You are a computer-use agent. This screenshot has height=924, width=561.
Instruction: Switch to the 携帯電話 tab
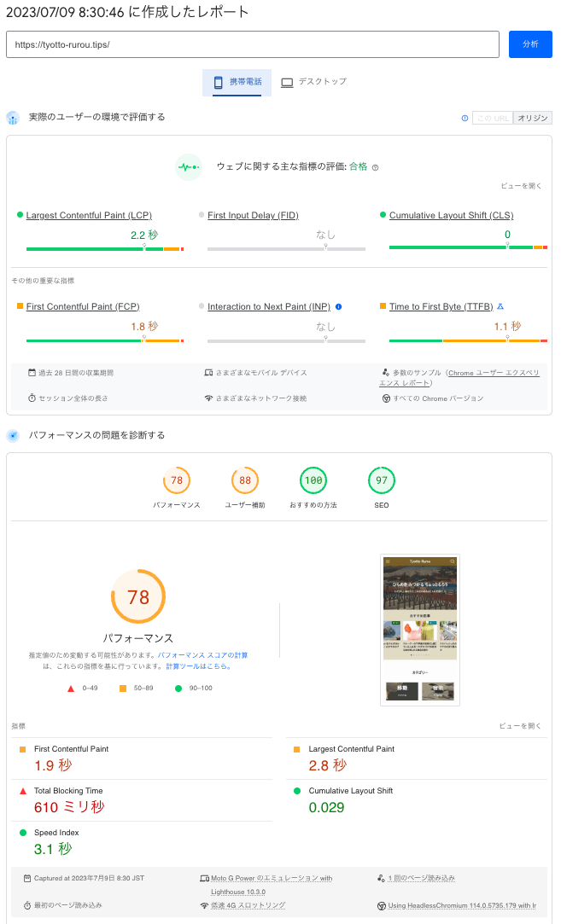[x=237, y=82]
